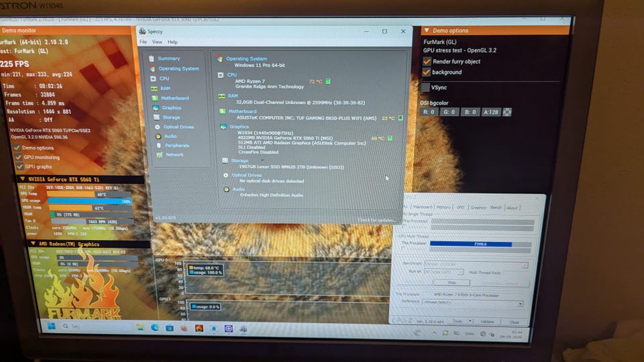Screen dimensions: 644x362
Task: Adjust the R: 0 bgcolor value
Action: tap(429, 112)
